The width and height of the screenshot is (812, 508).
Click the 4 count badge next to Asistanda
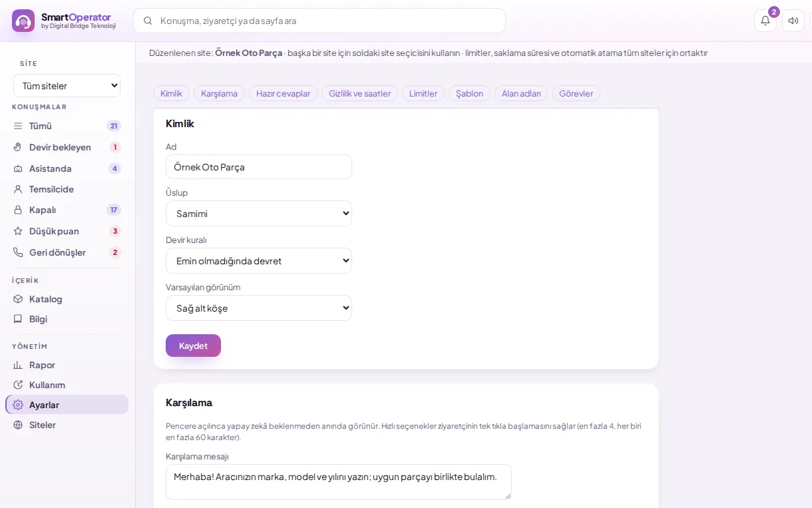click(115, 168)
